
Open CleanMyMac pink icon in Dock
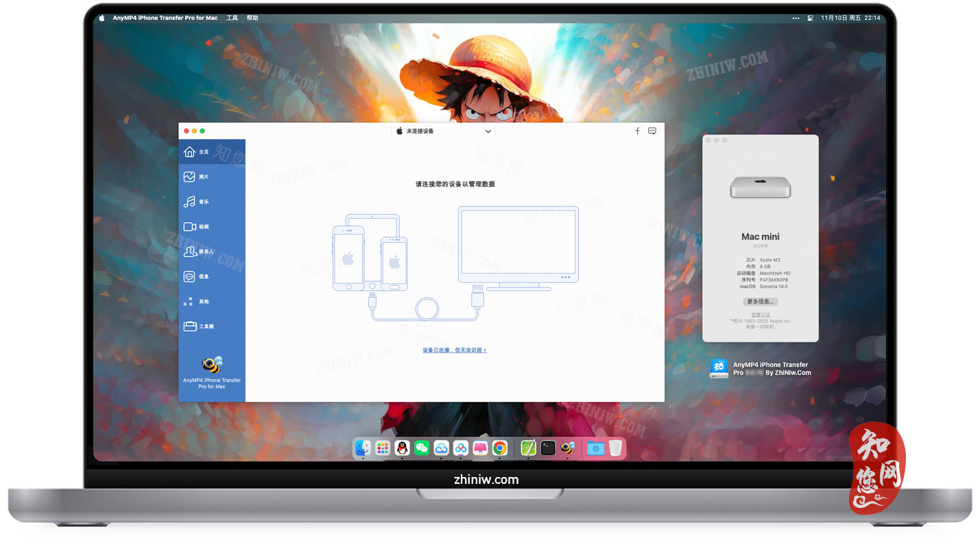pos(480,448)
